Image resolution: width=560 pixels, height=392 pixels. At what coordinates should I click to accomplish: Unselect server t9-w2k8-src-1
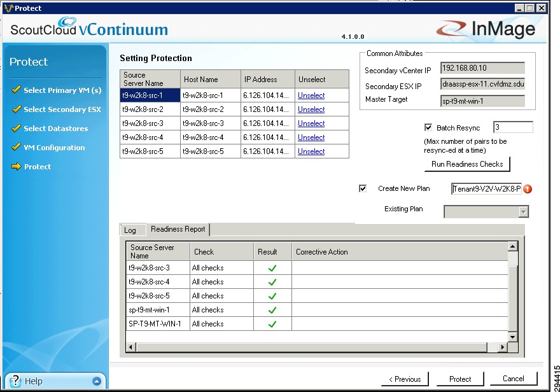tap(311, 95)
